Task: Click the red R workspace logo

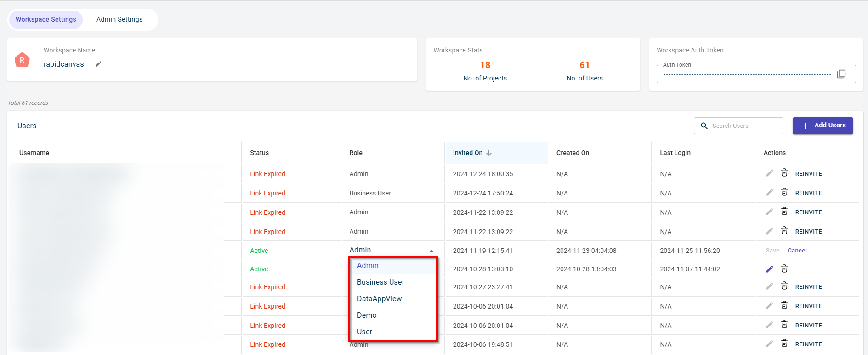Action: pyautogui.click(x=22, y=60)
